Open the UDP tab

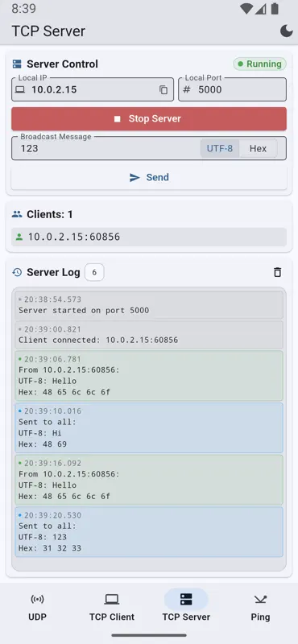coord(37,607)
